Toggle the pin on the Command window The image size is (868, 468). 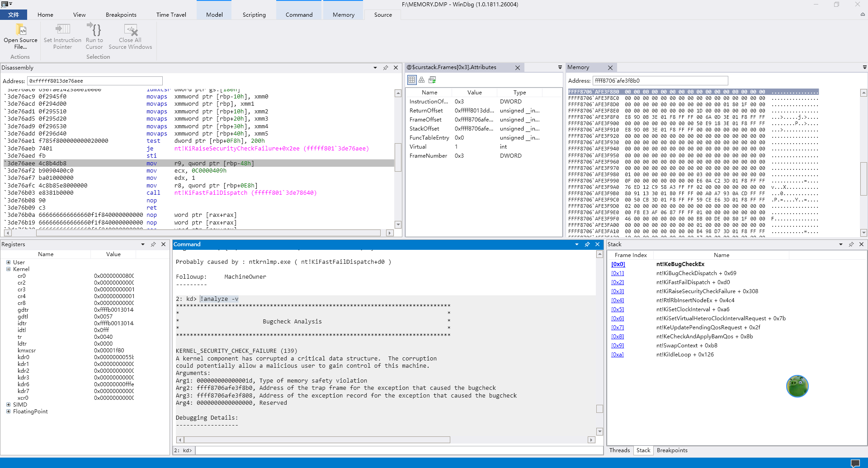tap(587, 244)
